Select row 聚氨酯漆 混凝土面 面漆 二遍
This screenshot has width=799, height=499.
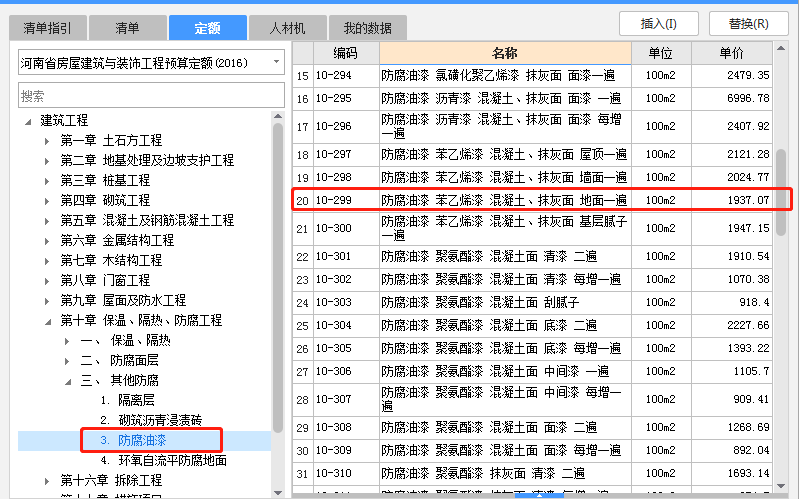[x=532, y=427]
